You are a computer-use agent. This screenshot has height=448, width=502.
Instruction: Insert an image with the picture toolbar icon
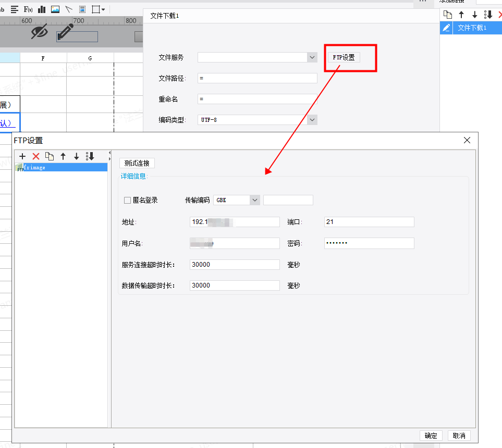click(x=55, y=9)
